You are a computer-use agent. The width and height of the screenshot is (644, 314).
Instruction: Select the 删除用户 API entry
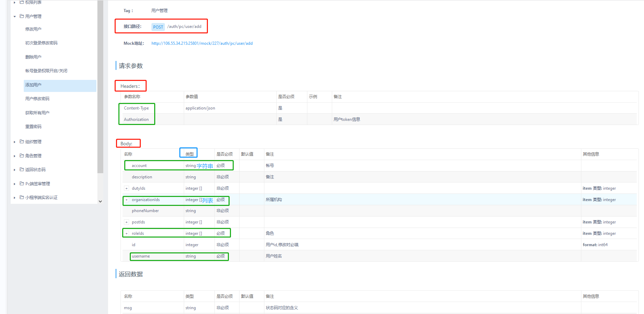coord(33,57)
